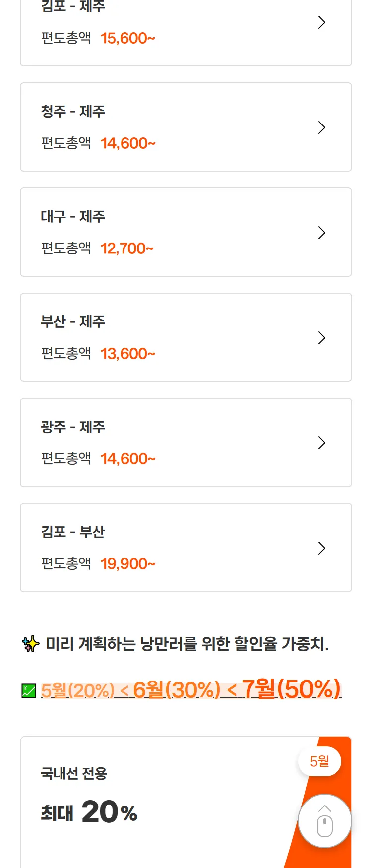372x868 pixels.
Task: Open the 김포 - 제주 route chevron
Action: click(x=322, y=22)
